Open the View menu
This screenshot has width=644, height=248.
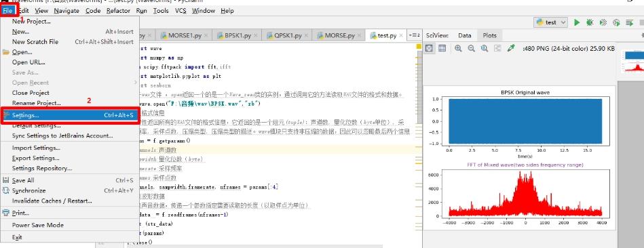pos(41,11)
